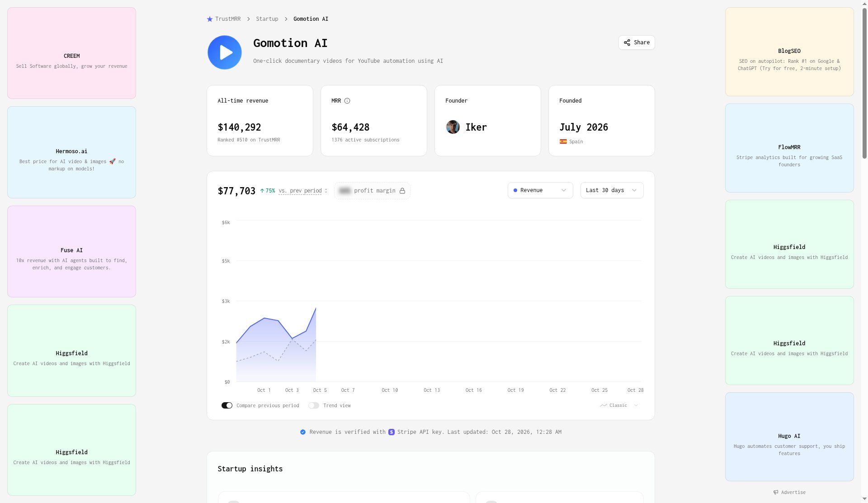The height and width of the screenshot is (503, 868).
Task: Click the green 75% up arrow
Action: pyautogui.click(x=262, y=191)
